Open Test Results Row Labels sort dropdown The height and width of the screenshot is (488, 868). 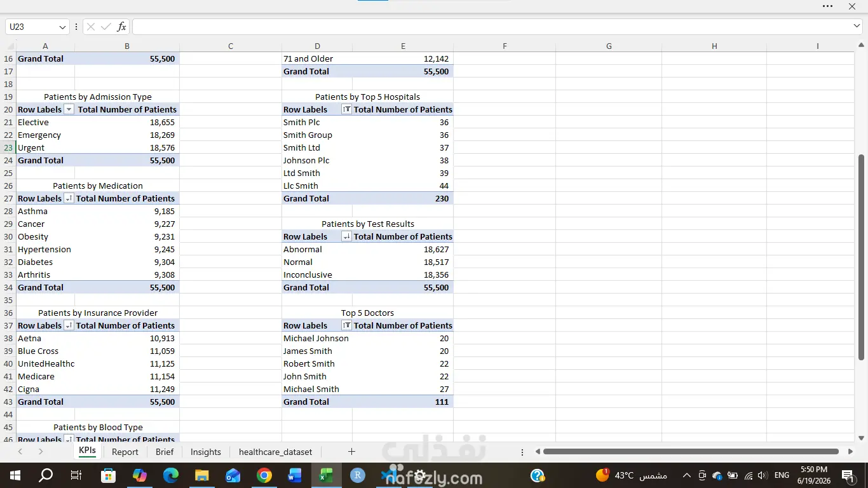pos(346,236)
